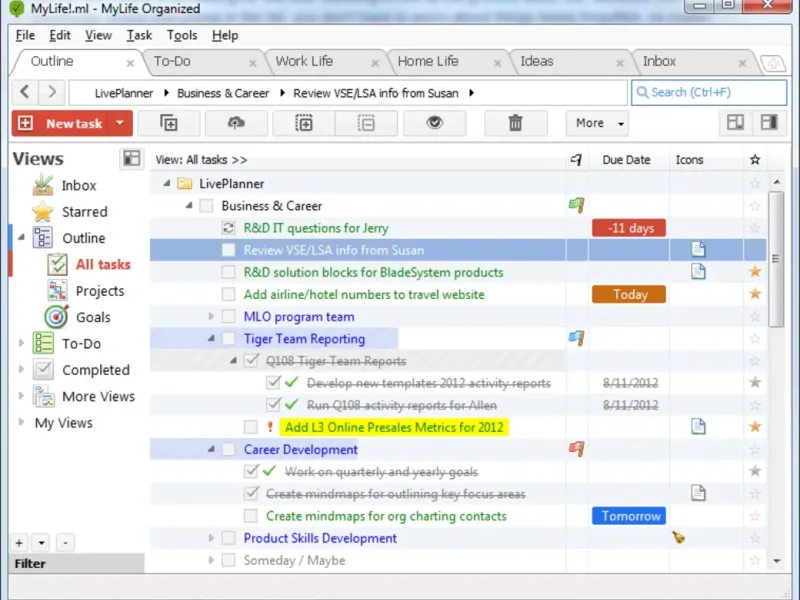Switch to the Work Life tab
Viewport: 800px width, 600px height.
pyautogui.click(x=304, y=61)
